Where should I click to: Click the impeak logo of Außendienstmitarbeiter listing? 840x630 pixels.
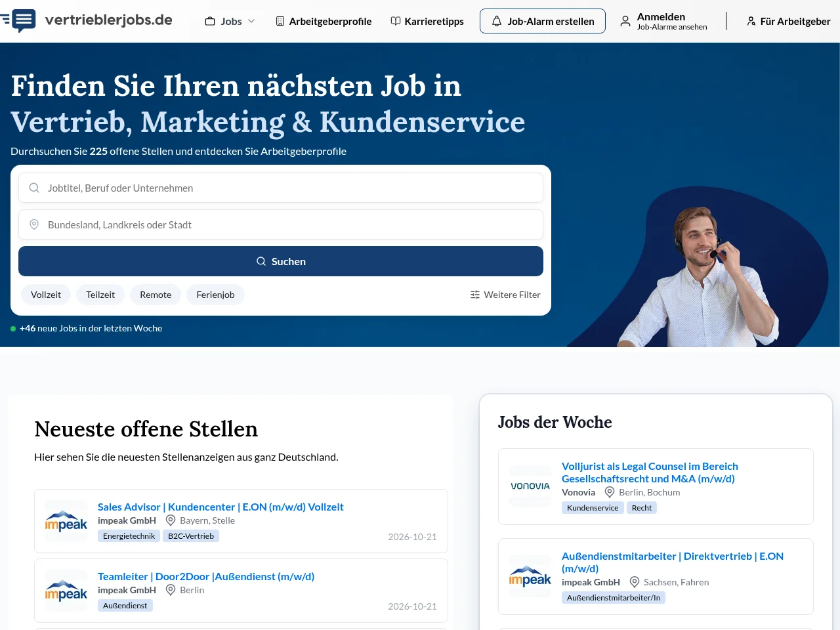point(530,576)
